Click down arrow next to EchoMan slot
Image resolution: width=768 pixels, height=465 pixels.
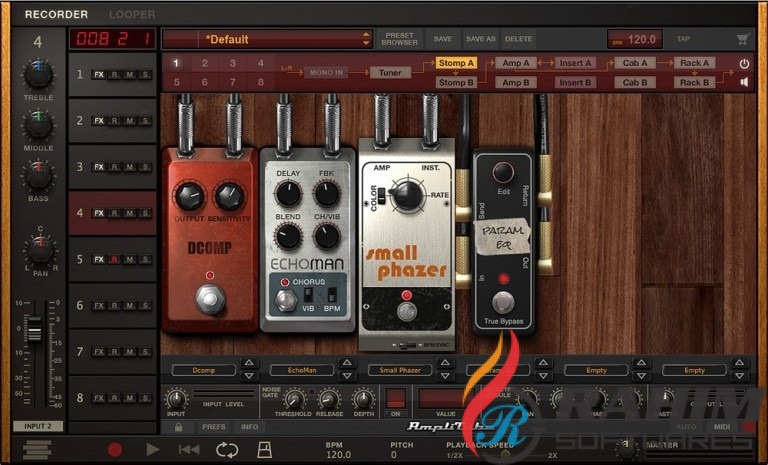pyautogui.click(x=347, y=376)
